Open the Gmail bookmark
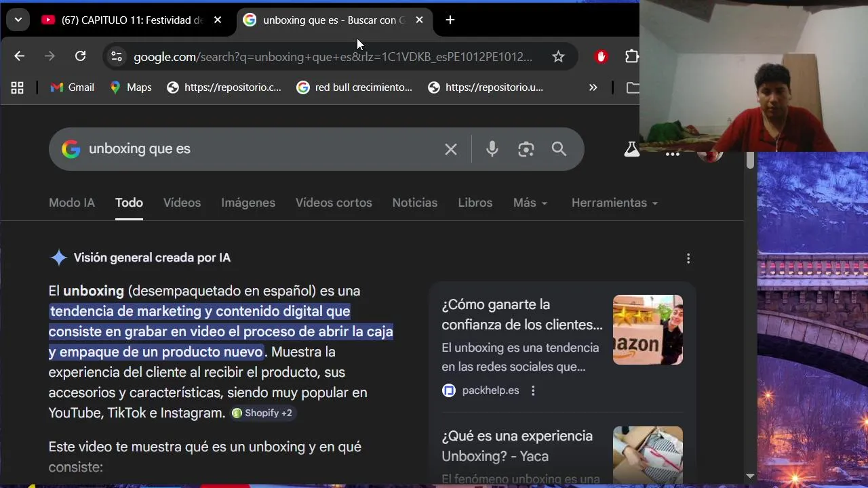 pos(72,87)
